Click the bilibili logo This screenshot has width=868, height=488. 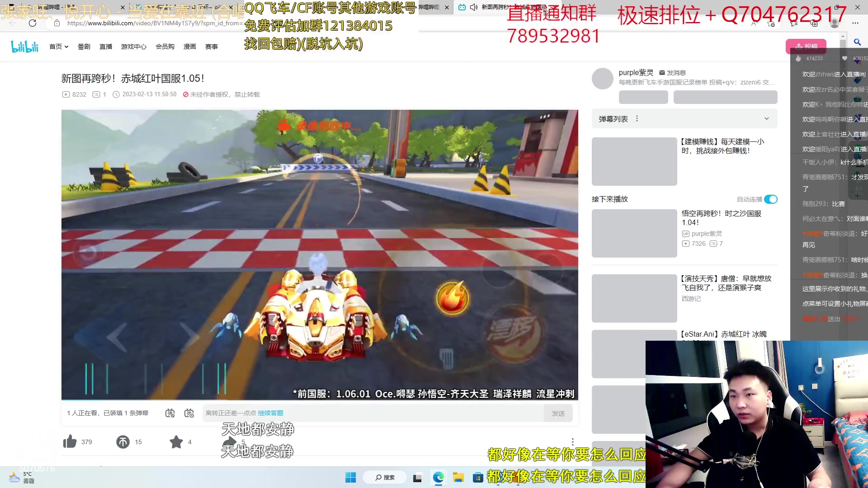pos(24,46)
